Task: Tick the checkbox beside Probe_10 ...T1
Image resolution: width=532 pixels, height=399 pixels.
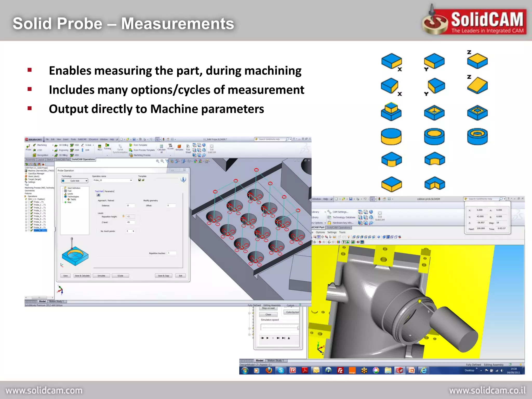Action: click(x=29, y=230)
